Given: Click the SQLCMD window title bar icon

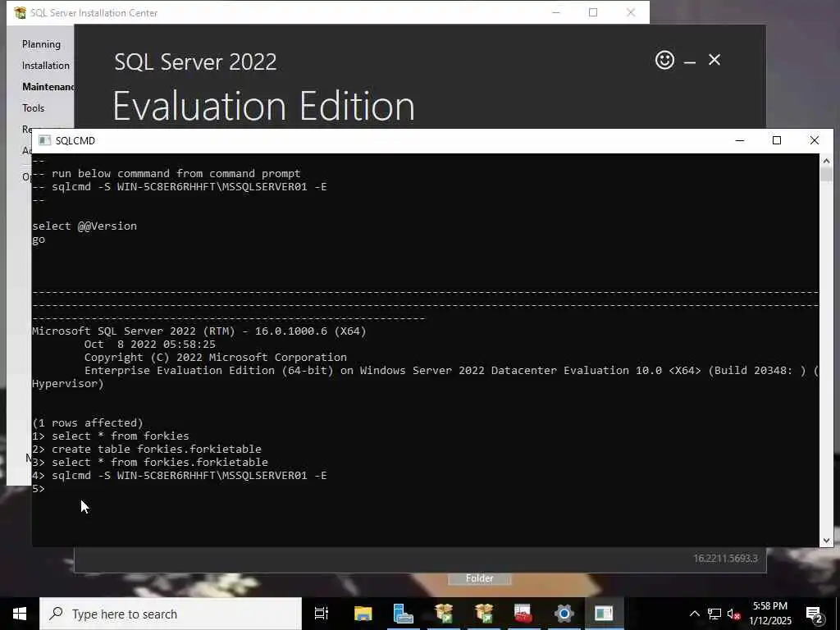Looking at the screenshot, I should coord(44,140).
